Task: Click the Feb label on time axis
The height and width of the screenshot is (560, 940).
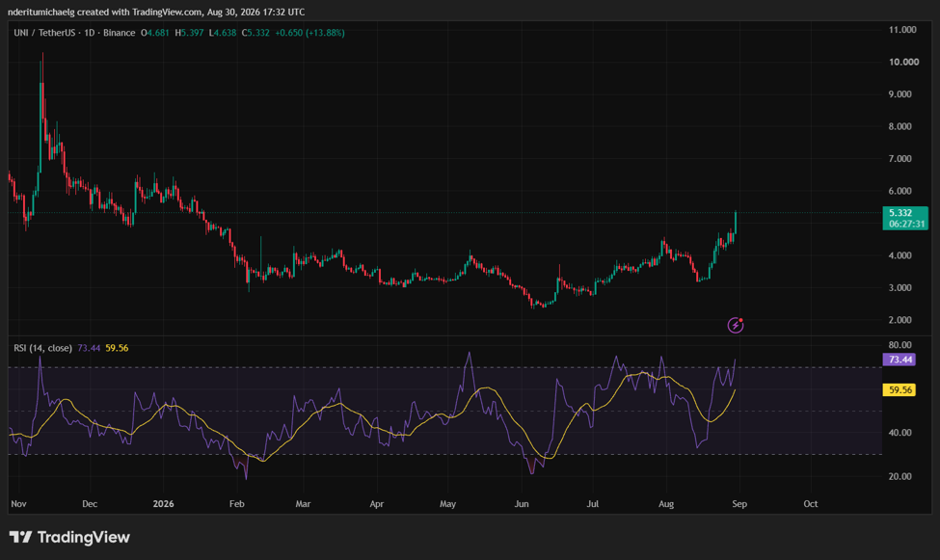Action: coord(237,504)
